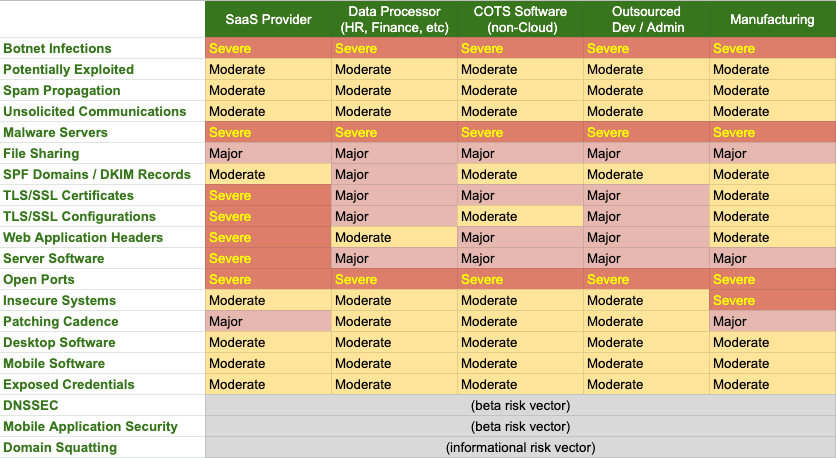This screenshot has width=836, height=458.
Task: Click the Open Ports row label
Action: pyautogui.click(x=39, y=279)
